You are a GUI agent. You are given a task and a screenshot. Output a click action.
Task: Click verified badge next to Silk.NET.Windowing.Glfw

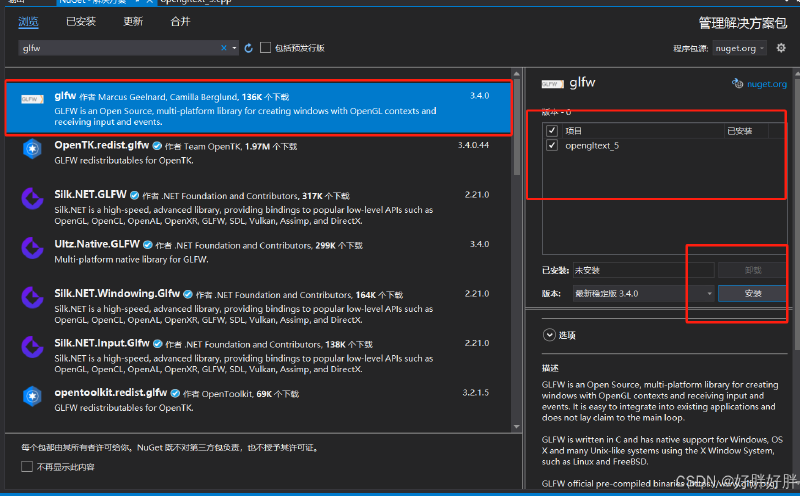pos(188,294)
